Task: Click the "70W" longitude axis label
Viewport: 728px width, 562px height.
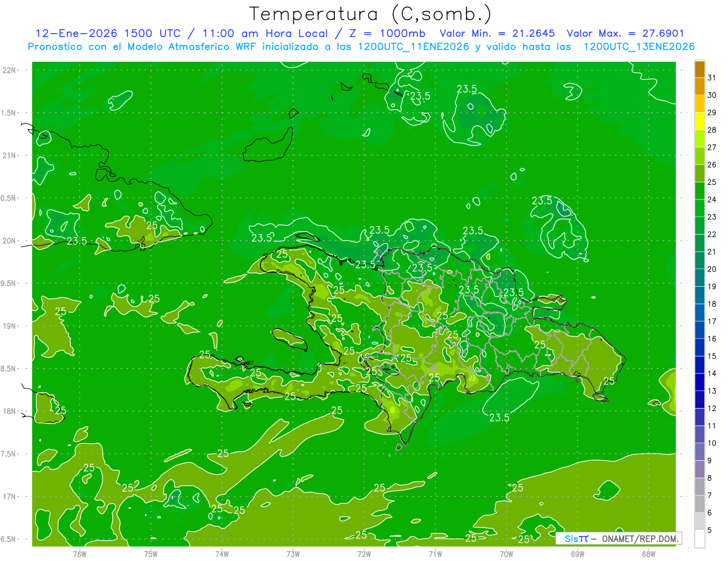Action: point(507,554)
